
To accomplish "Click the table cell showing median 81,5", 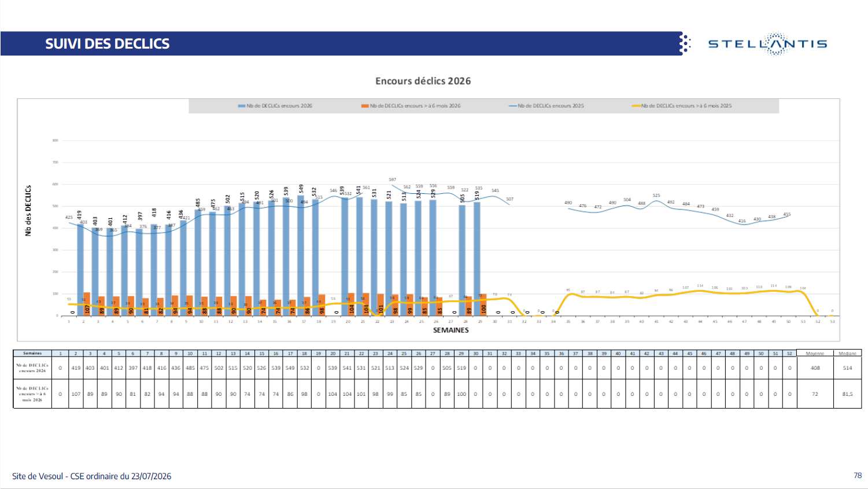I will [x=847, y=394].
